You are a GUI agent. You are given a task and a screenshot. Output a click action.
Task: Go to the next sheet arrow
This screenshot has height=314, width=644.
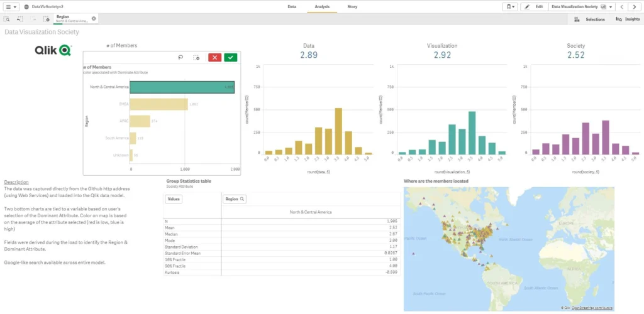[635, 6]
